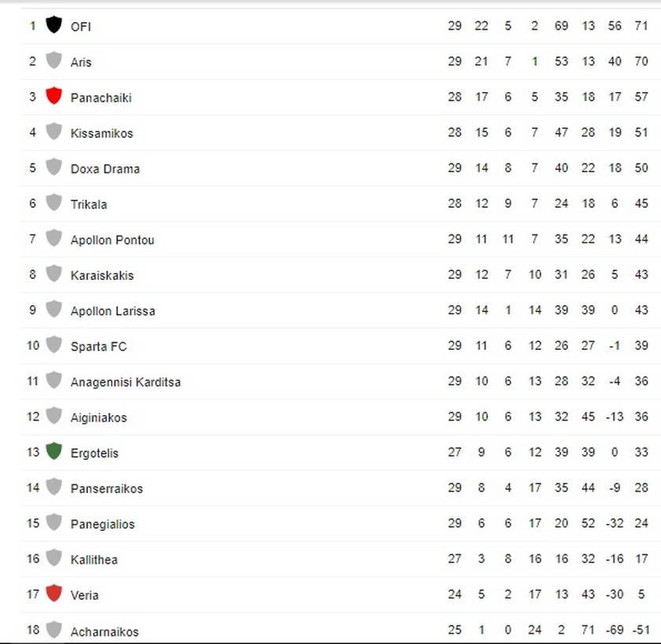
Task: Click Acharnaikos points value -51
Action: point(640,630)
